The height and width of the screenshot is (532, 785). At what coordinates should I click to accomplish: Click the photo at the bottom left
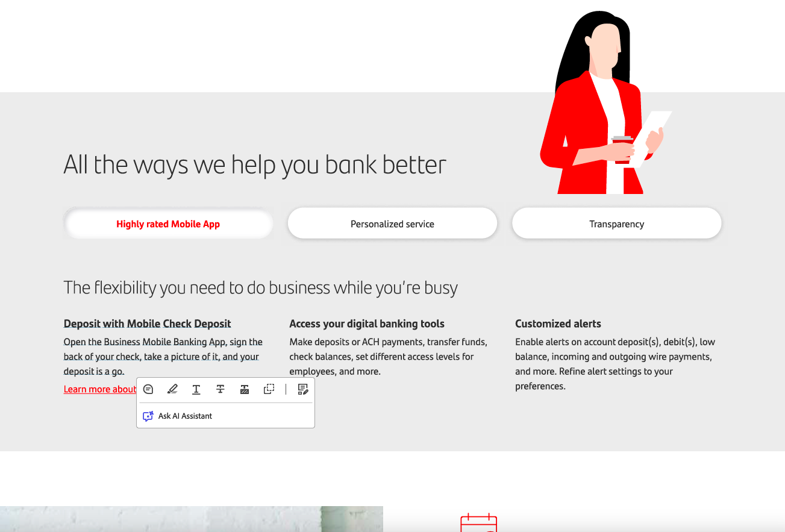[x=192, y=519]
